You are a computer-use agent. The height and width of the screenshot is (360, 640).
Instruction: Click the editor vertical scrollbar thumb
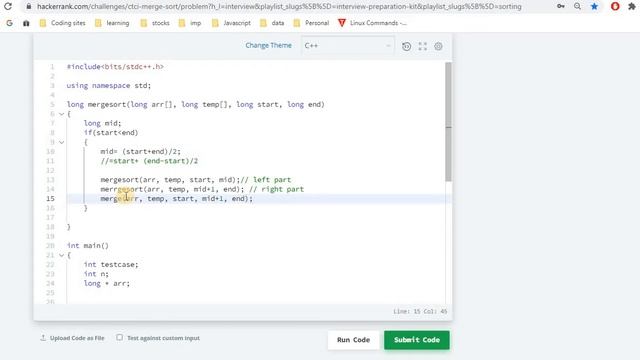pyautogui.click(x=449, y=122)
